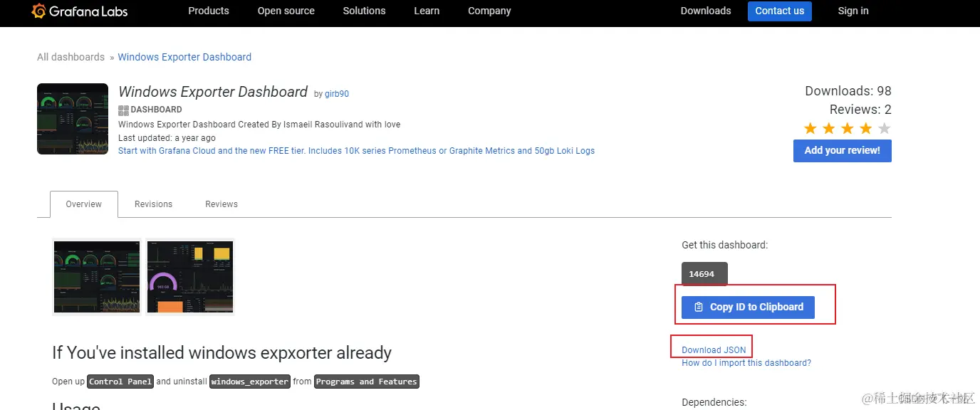Image resolution: width=980 pixels, height=410 pixels.
Task: Select the second rating star
Action: click(x=829, y=129)
